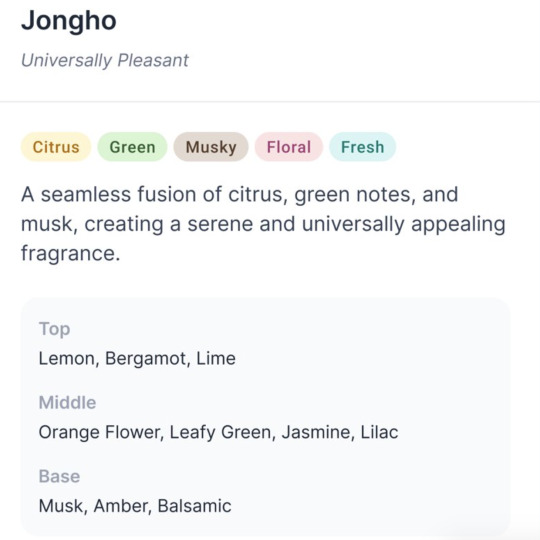Click Lilac in the middle notes

tap(379, 433)
